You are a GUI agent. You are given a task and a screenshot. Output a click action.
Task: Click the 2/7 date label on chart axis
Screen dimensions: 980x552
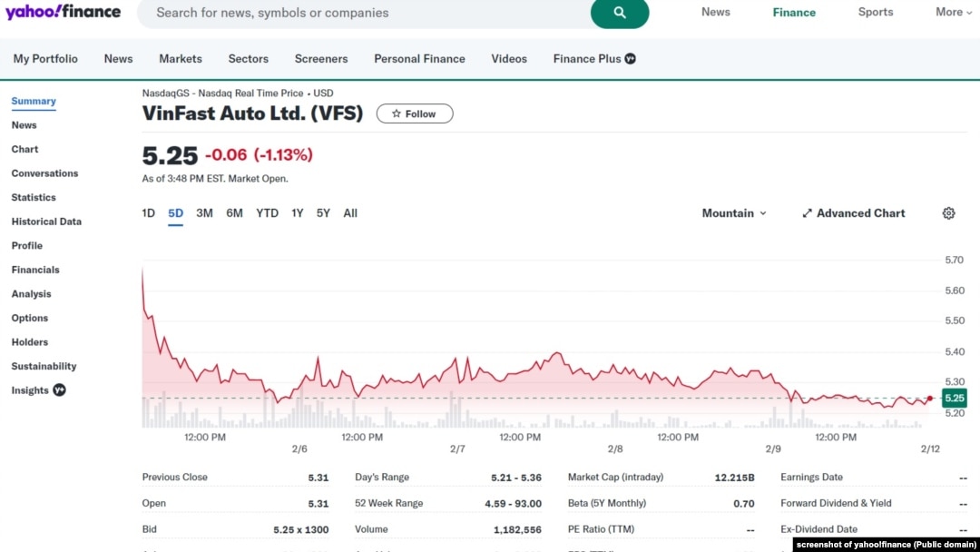click(x=457, y=448)
